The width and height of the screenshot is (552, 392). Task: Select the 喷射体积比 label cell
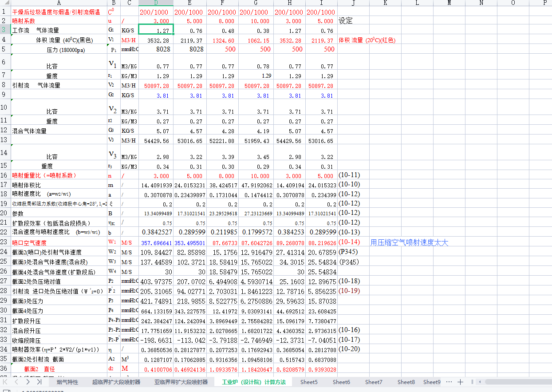pos(59,185)
